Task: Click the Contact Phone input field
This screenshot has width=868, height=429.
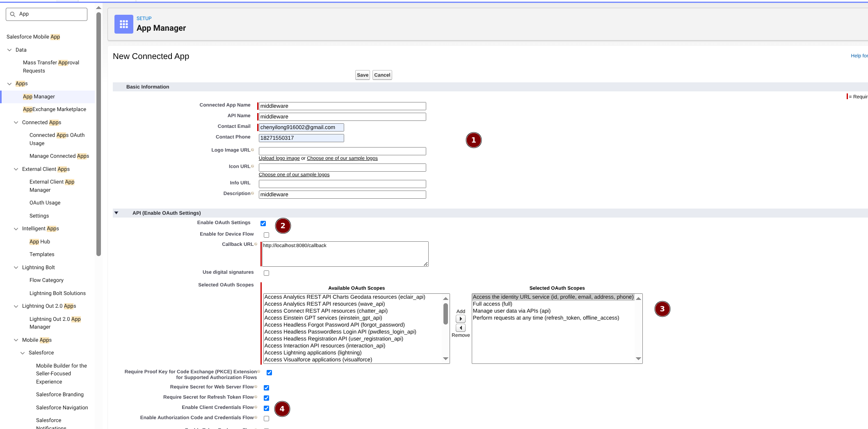Action: pos(302,138)
